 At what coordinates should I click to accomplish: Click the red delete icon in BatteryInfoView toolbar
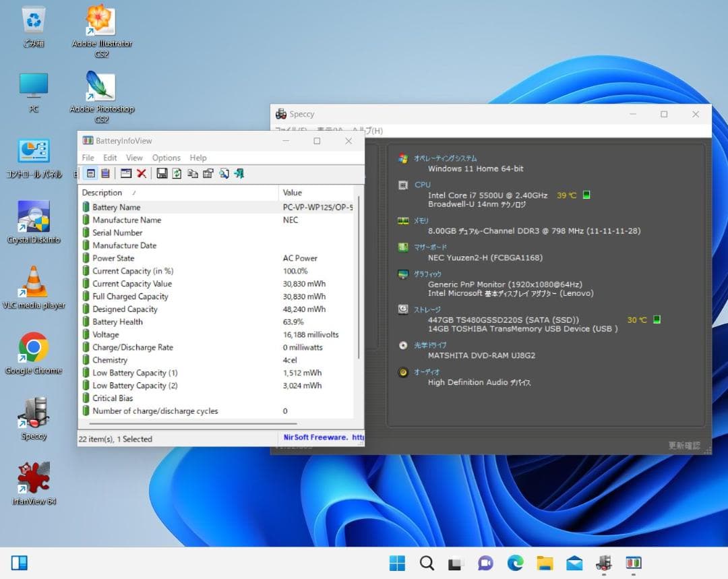coord(142,173)
